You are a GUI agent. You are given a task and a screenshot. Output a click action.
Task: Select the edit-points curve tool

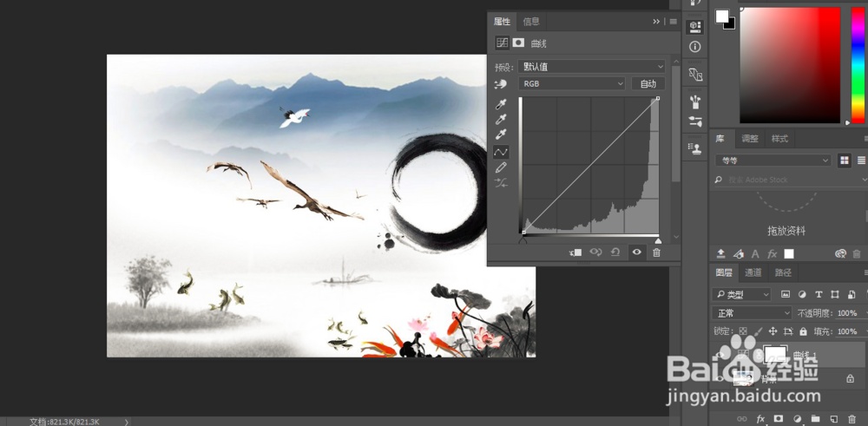point(501,152)
